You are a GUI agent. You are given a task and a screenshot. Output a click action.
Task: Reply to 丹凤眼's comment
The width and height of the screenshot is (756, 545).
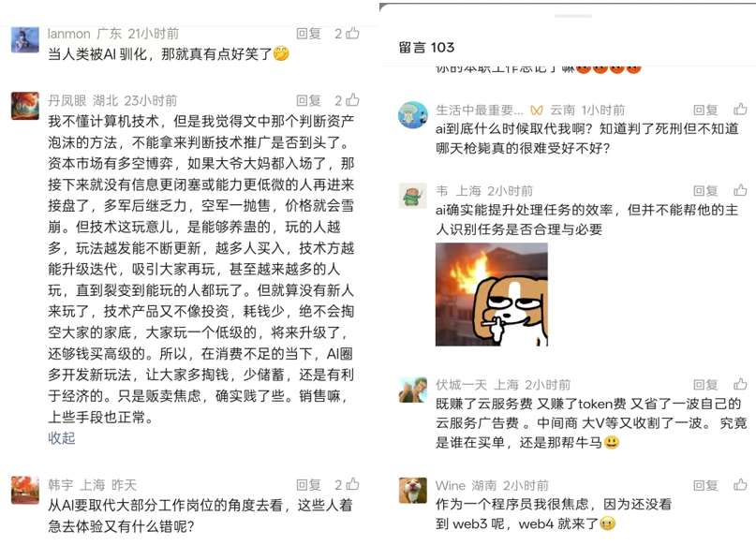(308, 100)
